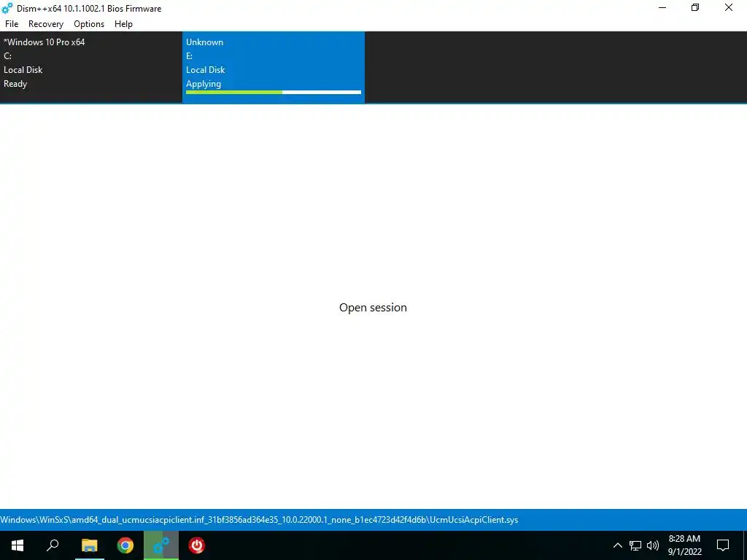Viewport: 747px width, 560px height.
Task: Close the Dism++ window
Action: point(729,7)
